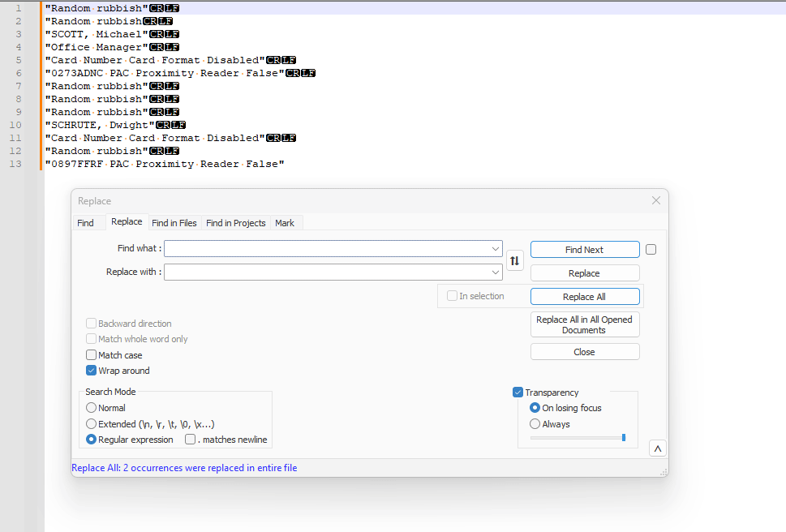Switch to the Replace tab
Image resolution: width=786 pixels, height=532 pixels.
pos(127,222)
